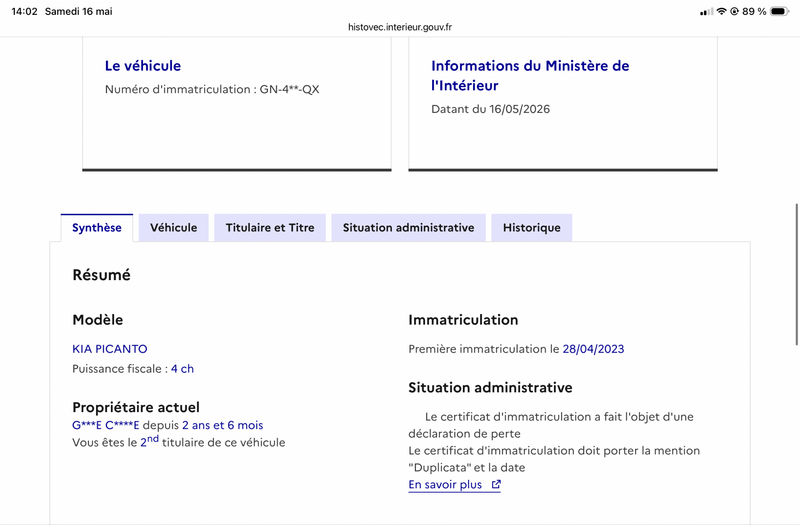Click the 28/04/2023 first registration date
800x525 pixels.
pyautogui.click(x=593, y=349)
